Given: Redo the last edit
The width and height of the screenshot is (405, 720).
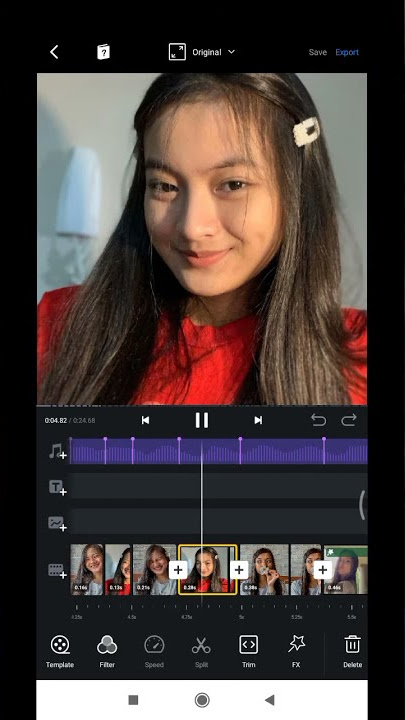Looking at the screenshot, I should pyautogui.click(x=349, y=420).
